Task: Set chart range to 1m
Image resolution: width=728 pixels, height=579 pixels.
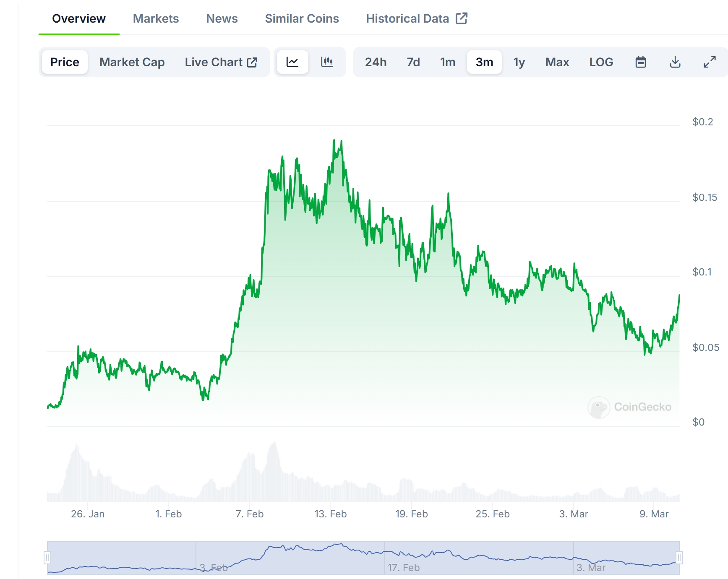Action: 448,62
